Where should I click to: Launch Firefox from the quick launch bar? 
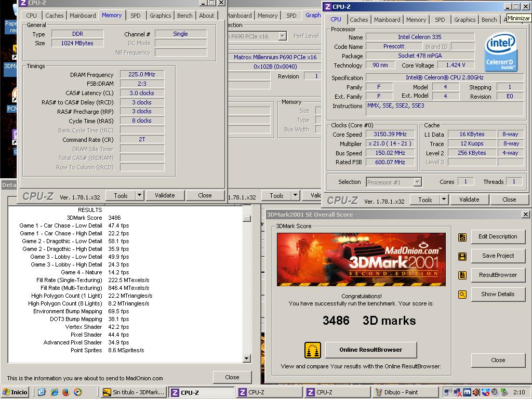tap(66, 392)
